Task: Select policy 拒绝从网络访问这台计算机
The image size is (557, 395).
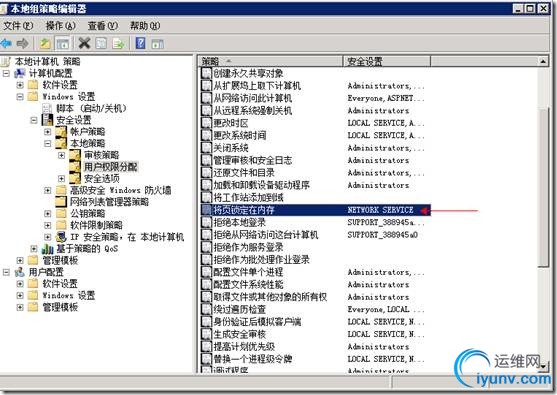Action: [265, 235]
